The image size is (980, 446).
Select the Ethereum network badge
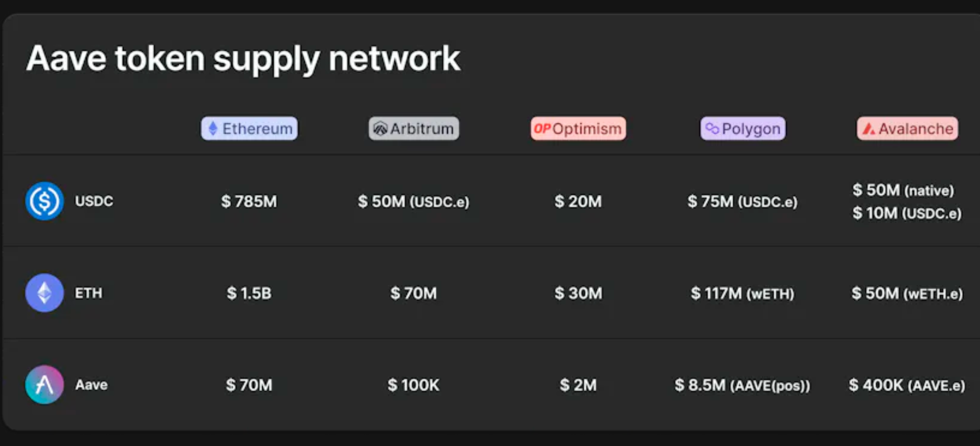(249, 128)
